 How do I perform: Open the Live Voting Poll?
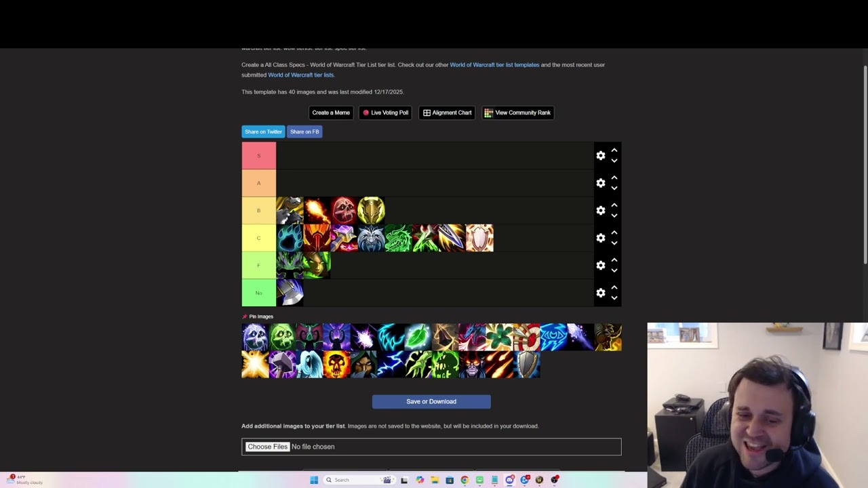385,113
